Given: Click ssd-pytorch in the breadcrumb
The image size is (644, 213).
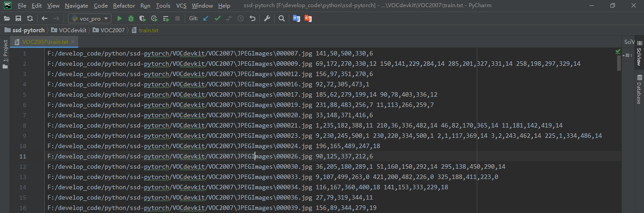Looking at the screenshot, I should tap(25, 30).
